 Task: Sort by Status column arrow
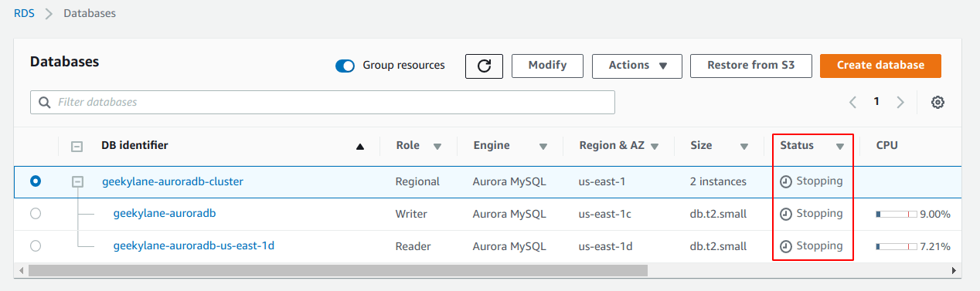(840, 146)
